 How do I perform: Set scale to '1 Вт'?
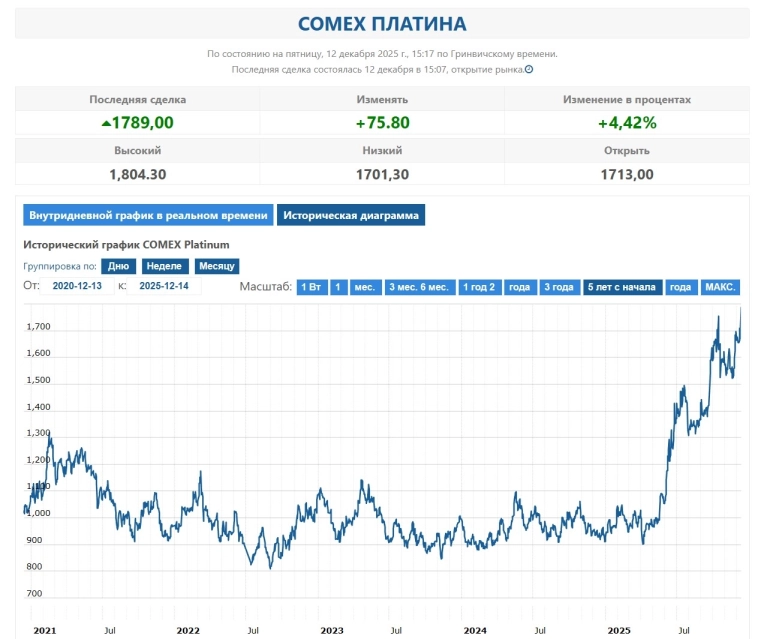(x=312, y=287)
